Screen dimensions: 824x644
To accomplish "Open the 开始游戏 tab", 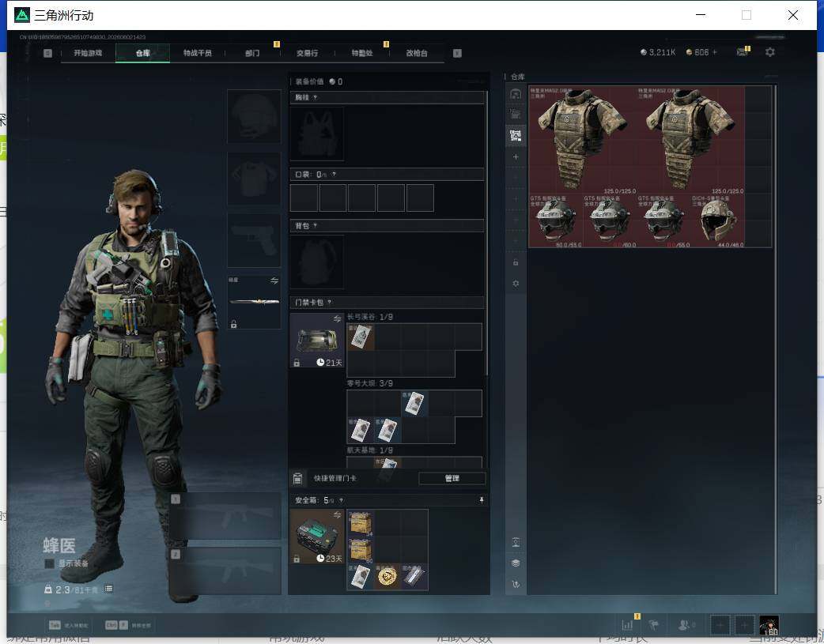I will (x=88, y=53).
